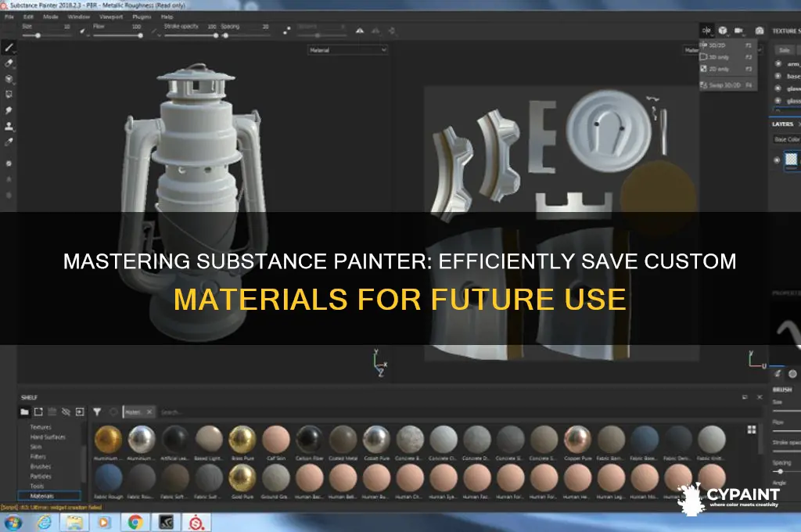Select the Gold Pure material thumbnail
This screenshot has height=532, width=801.
coord(242,478)
